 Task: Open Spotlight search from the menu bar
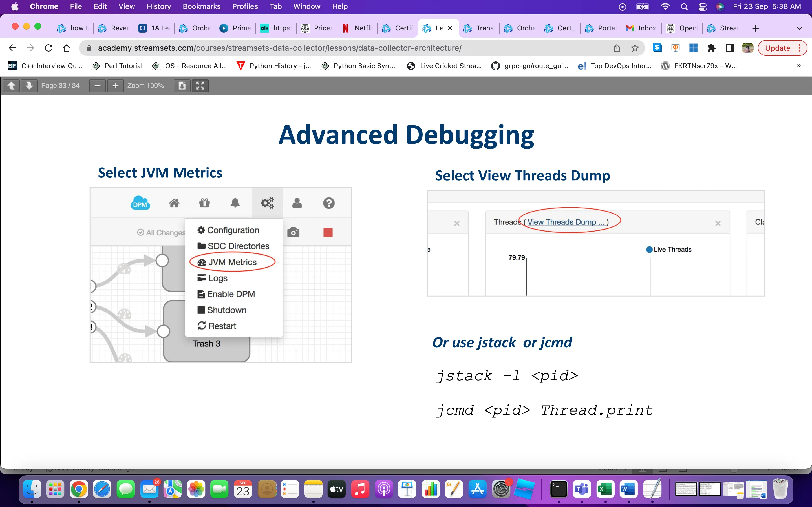point(685,7)
